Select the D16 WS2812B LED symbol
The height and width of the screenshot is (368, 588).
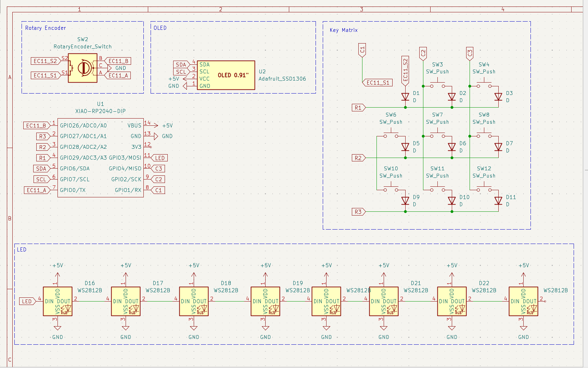click(57, 301)
